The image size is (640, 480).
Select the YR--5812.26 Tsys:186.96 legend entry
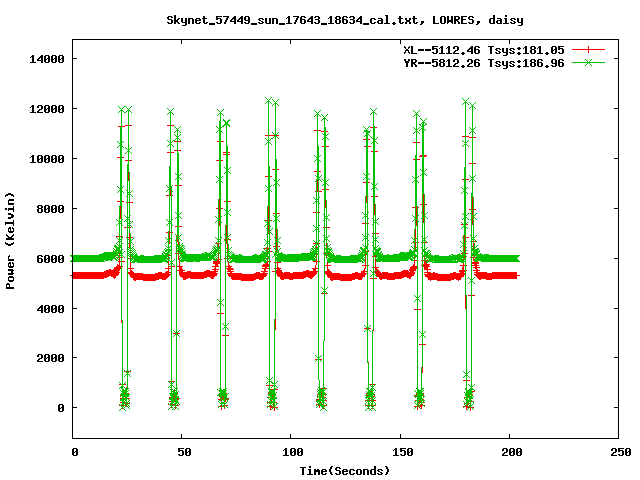coord(484,63)
